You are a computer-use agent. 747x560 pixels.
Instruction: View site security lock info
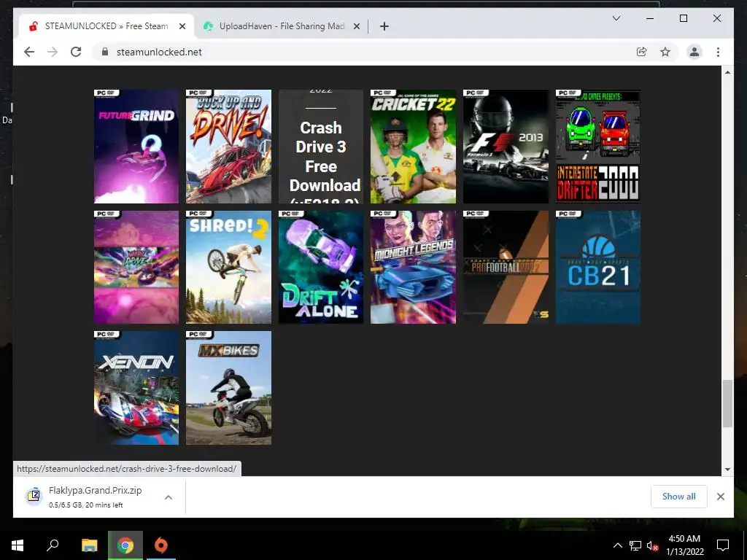(x=105, y=52)
